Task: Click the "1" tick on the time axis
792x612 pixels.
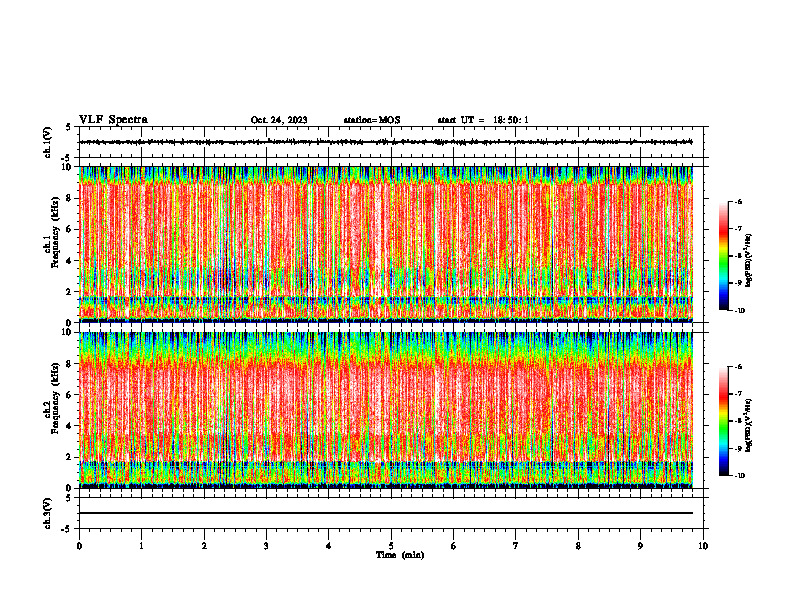Action: (141, 546)
